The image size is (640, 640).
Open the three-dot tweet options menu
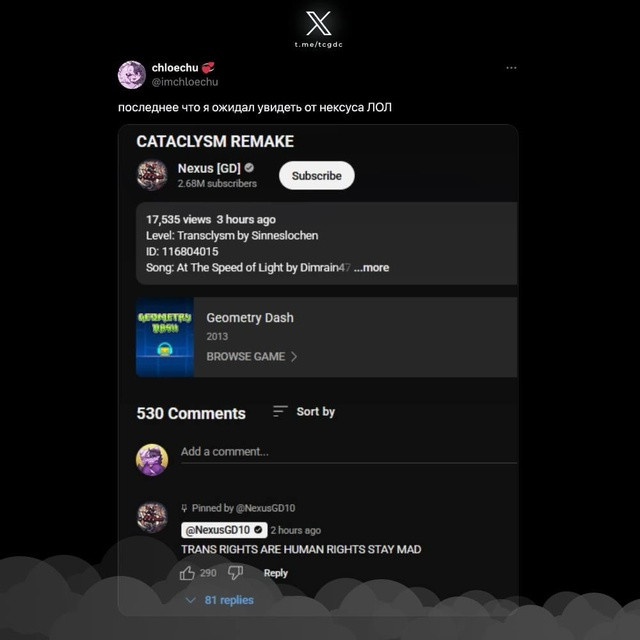tap(511, 68)
